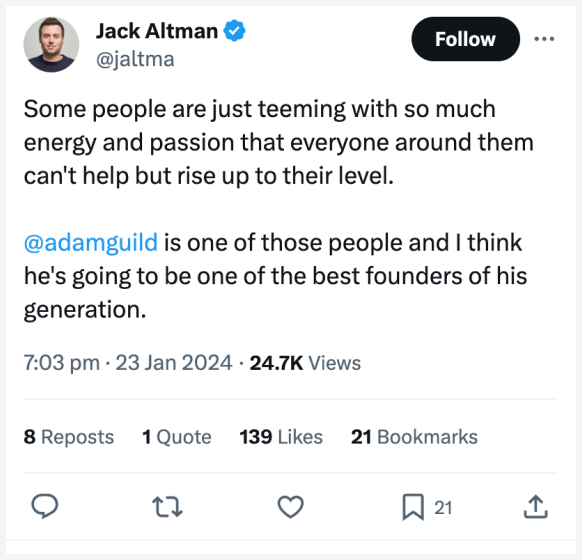The width and height of the screenshot is (582, 560).
Task: Click the repost arrows icon
Action: coord(167,507)
